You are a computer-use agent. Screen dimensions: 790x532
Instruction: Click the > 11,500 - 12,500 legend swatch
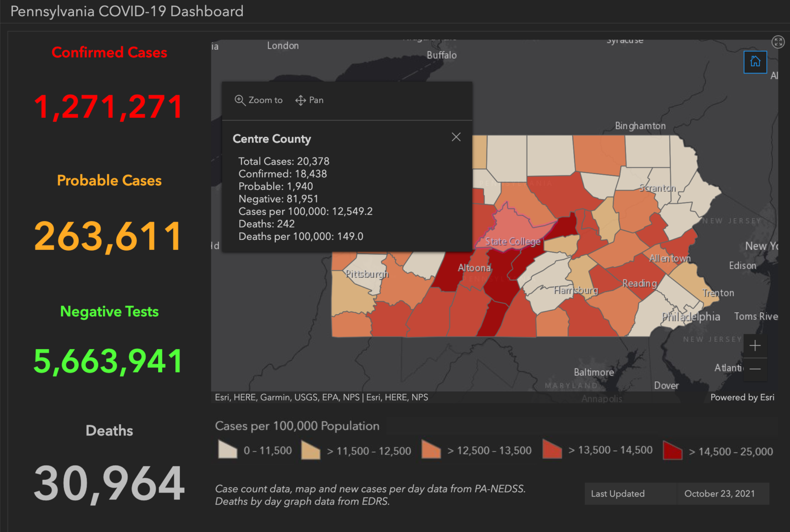click(x=311, y=450)
